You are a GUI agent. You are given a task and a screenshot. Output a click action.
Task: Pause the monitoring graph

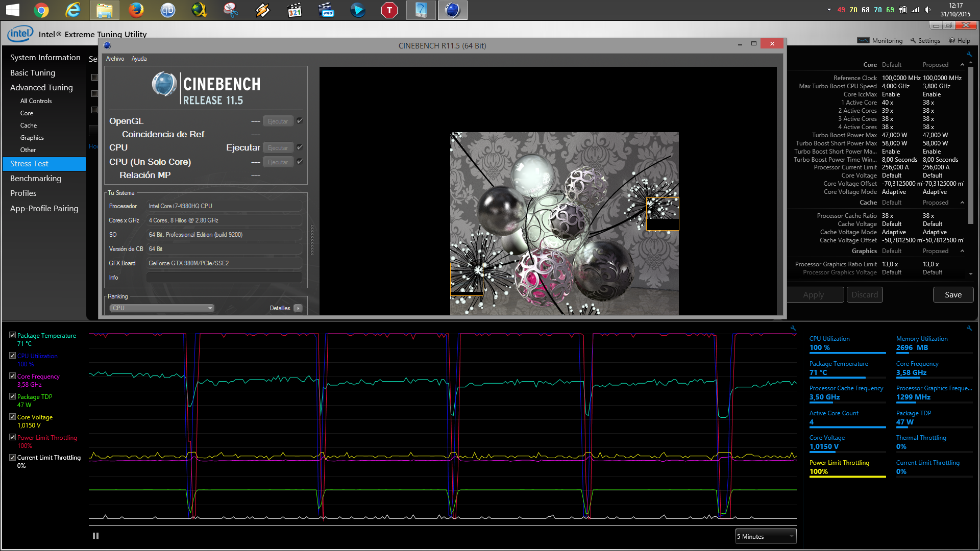click(95, 536)
